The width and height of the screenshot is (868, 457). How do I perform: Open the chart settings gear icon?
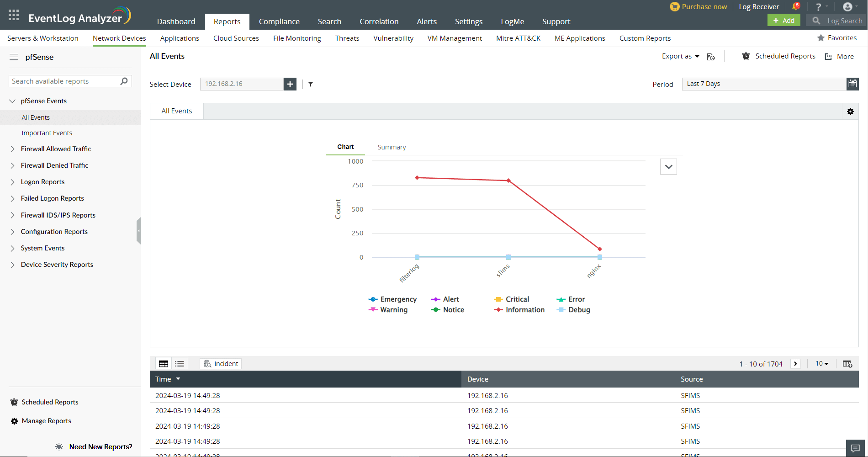850,111
